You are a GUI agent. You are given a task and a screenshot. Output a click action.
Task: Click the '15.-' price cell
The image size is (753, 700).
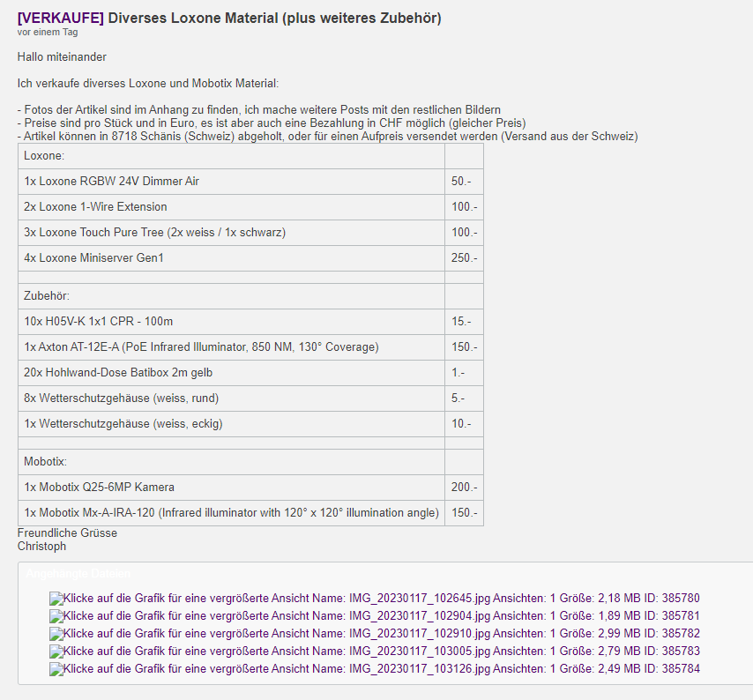coord(464,321)
